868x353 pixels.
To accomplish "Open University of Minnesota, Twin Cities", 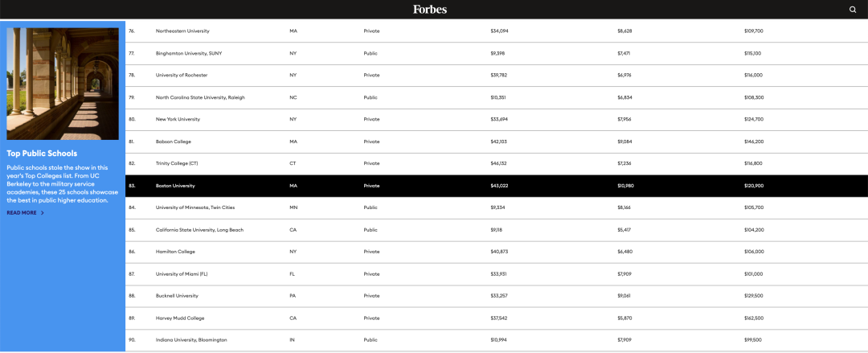I will tap(196, 207).
